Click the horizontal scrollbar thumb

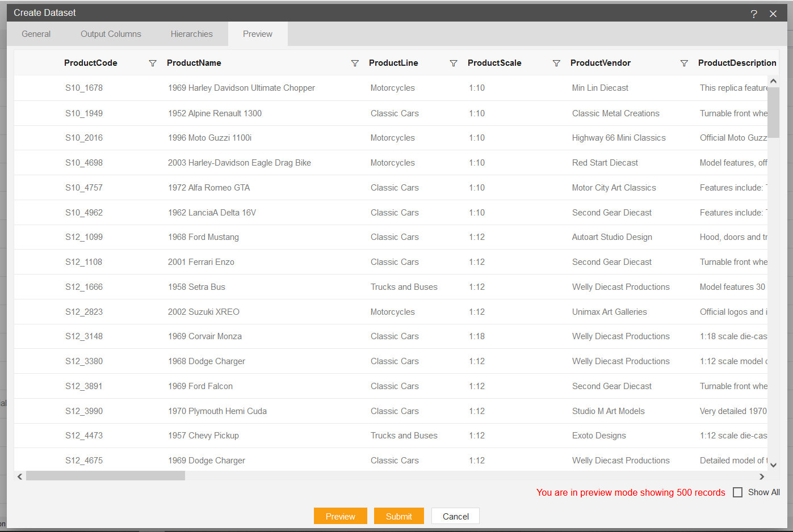click(106, 476)
